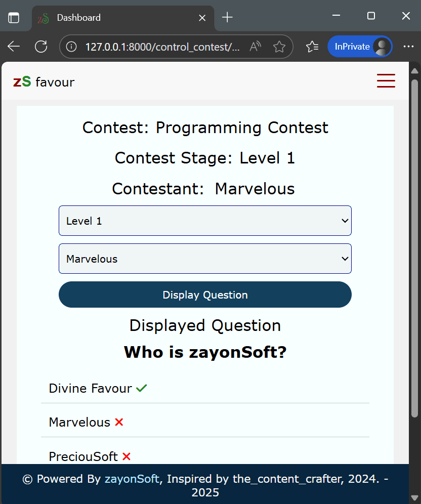Screen dimensions: 421x504
Task: Open the hamburger navigation menu
Action: [386, 81]
